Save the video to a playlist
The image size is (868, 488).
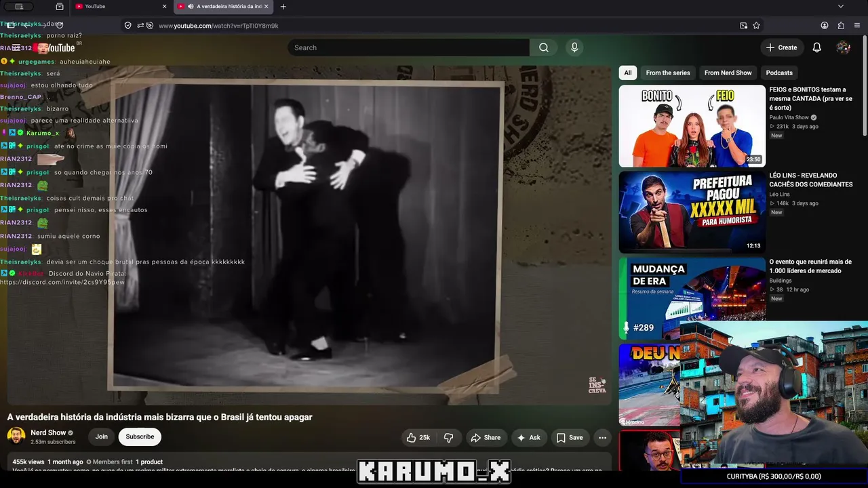[x=570, y=437]
